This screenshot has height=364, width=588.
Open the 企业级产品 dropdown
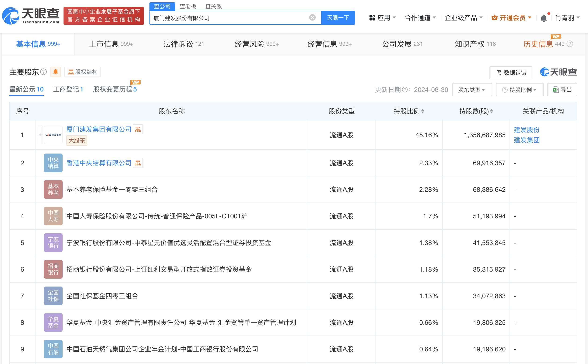coord(464,17)
